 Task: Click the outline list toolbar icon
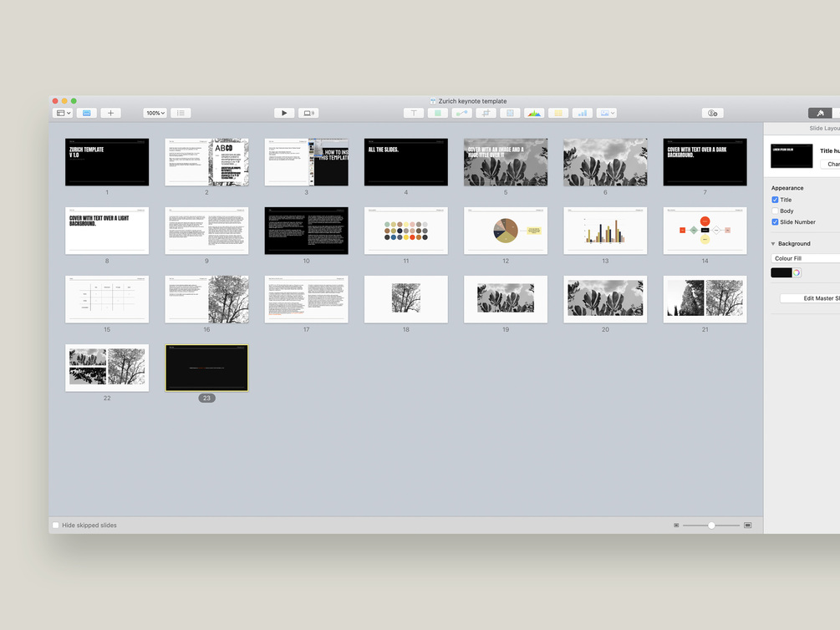pos(181,113)
